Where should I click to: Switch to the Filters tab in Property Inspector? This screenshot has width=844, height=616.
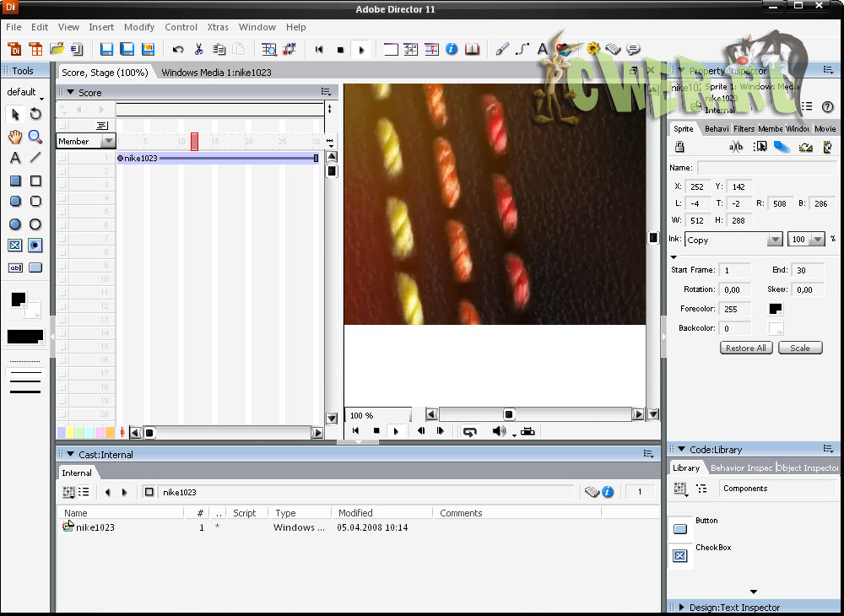point(744,129)
